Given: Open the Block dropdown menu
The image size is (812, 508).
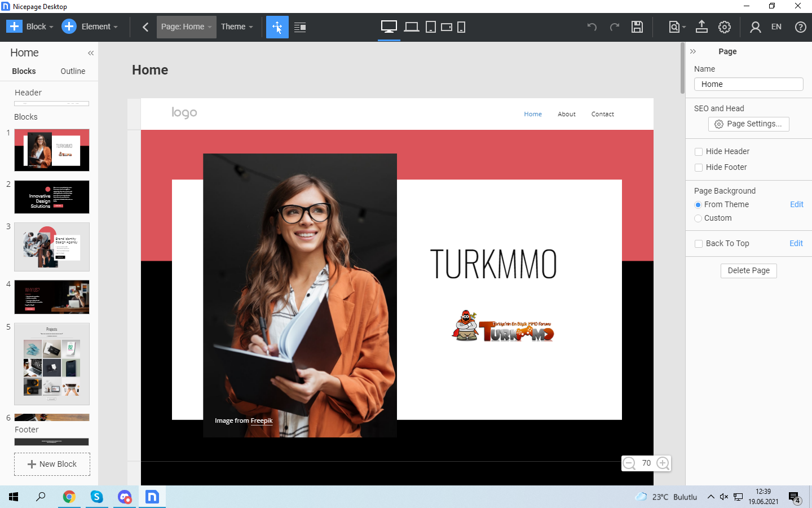Looking at the screenshot, I should pos(40,27).
